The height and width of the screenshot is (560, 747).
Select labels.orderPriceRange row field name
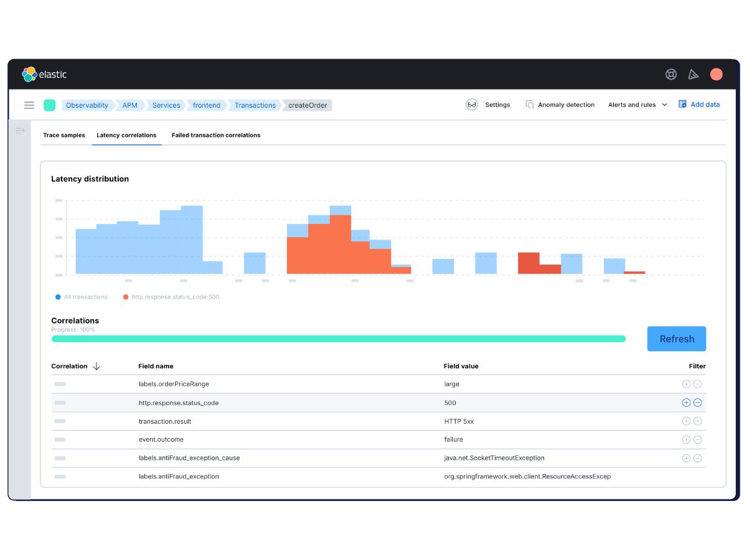click(174, 385)
